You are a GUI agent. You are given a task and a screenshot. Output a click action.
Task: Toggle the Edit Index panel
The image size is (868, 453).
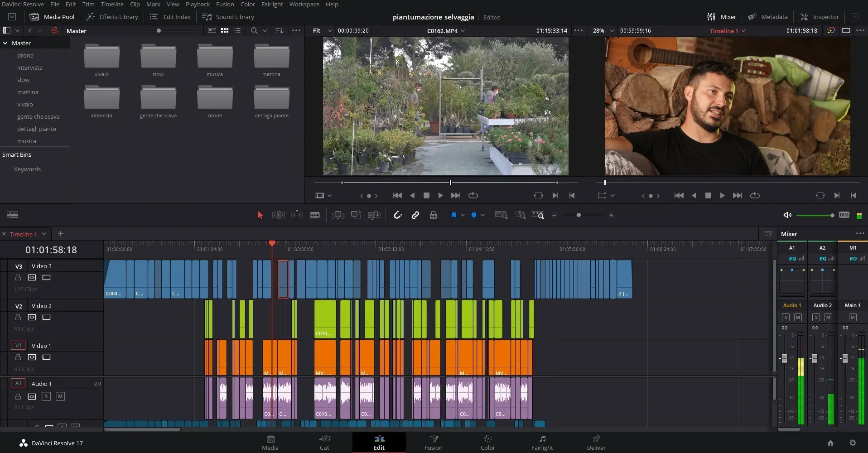click(x=170, y=17)
